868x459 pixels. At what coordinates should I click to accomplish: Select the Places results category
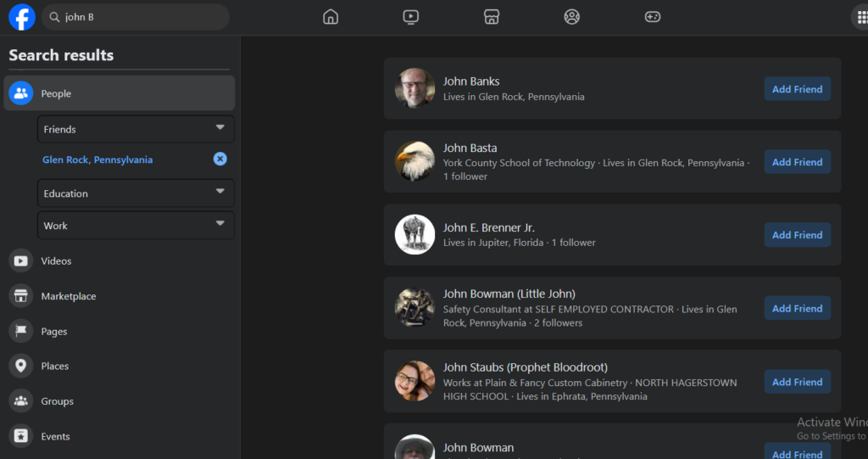[x=120, y=366]
